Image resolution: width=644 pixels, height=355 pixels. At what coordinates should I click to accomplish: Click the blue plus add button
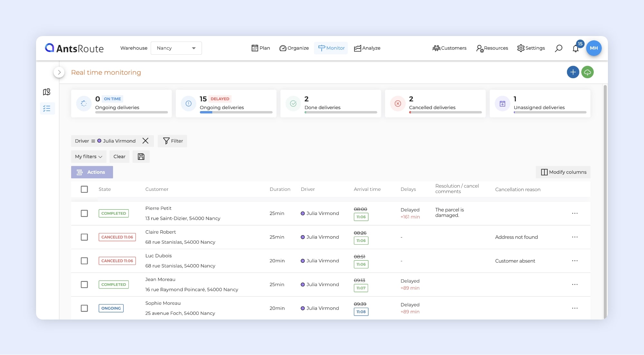tap(573, 72)
